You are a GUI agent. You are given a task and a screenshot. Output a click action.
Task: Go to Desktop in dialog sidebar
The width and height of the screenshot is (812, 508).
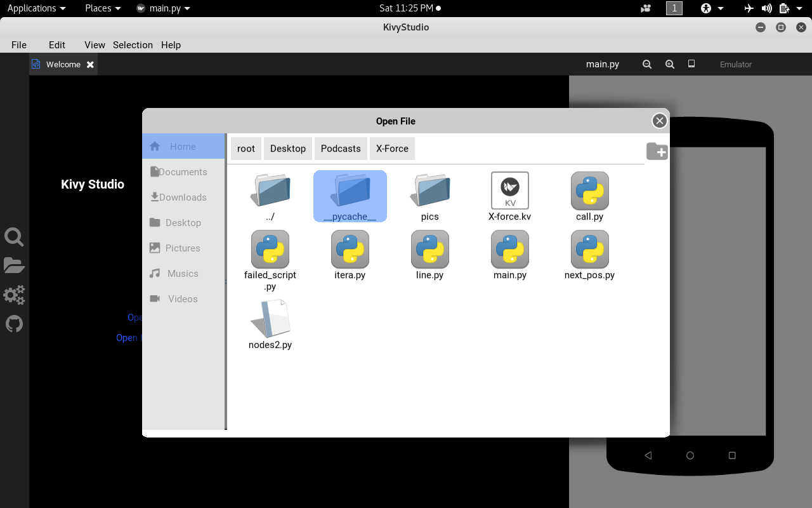coord(183,222)
